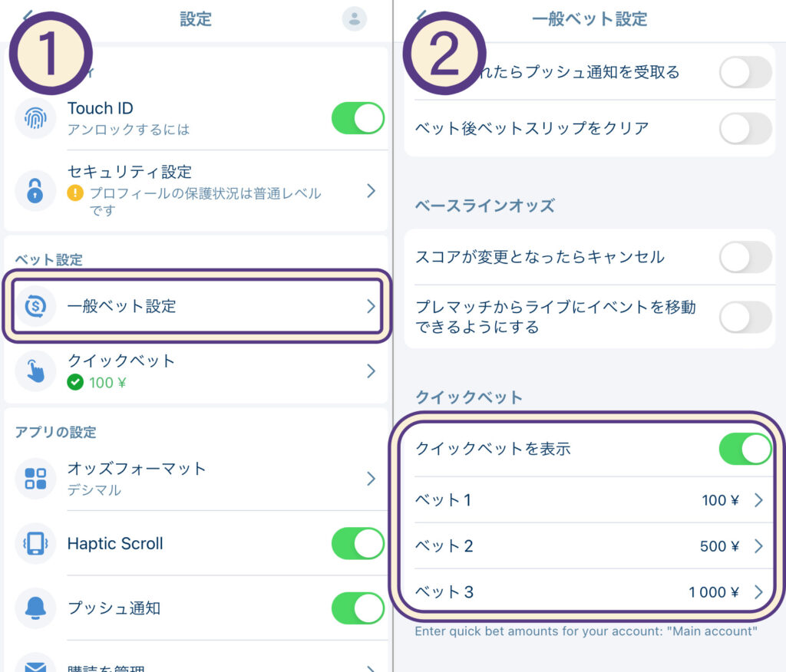
Task: Turn off クイックベットを表示
Action: pos(745,449)
